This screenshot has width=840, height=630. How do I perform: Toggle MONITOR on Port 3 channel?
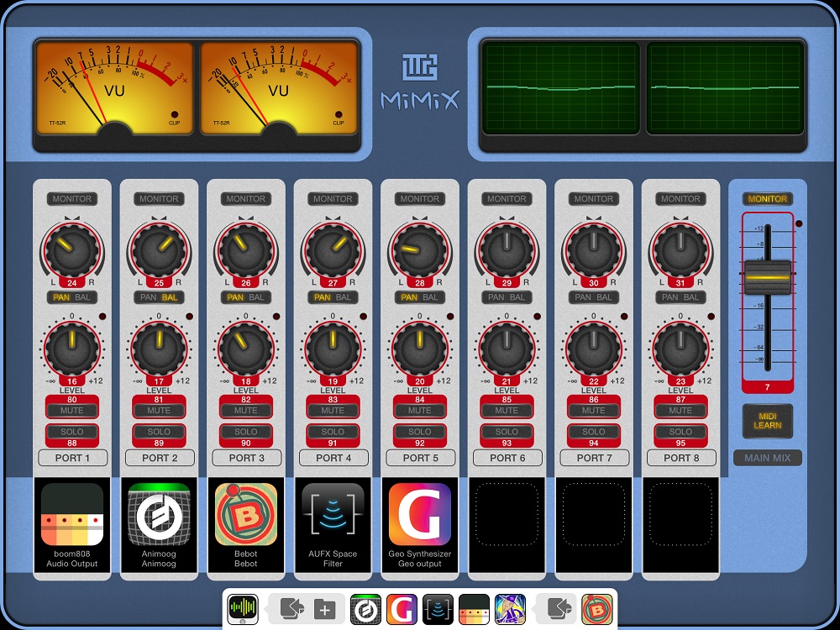click(246, 199)
